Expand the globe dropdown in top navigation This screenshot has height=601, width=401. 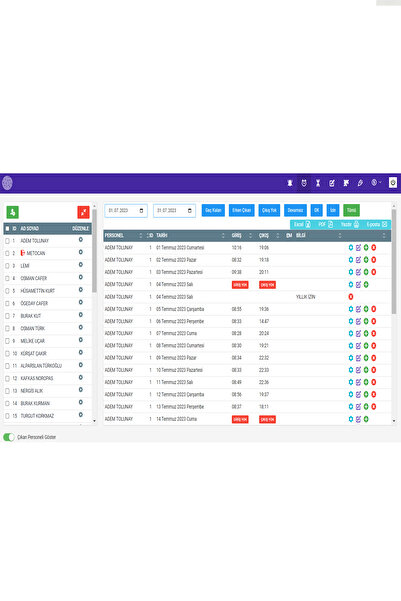tap(376, 183)
